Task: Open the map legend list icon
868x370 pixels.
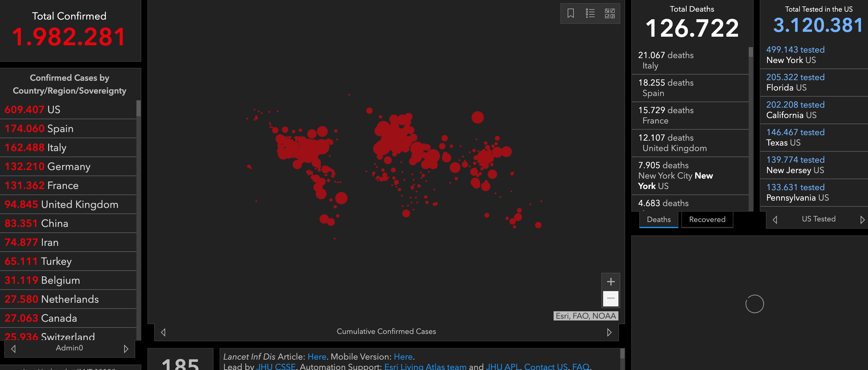Action: (590, 13)
